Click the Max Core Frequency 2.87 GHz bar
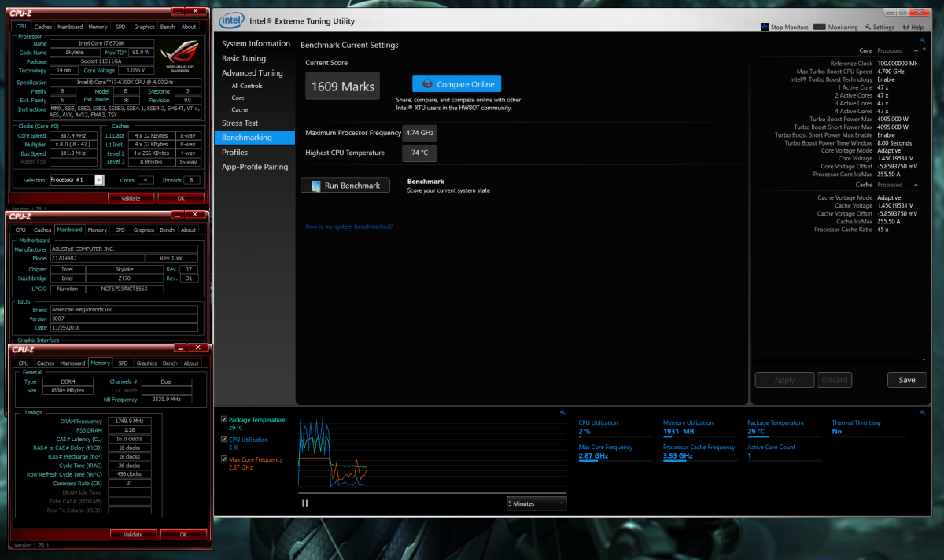Screen dimensions: 944x560 615,462
